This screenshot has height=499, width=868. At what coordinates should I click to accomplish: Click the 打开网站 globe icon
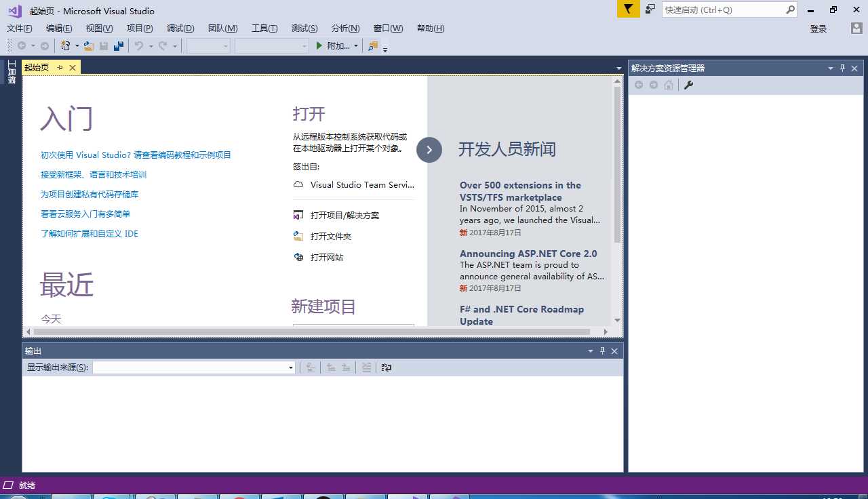click(x=298, y=257)
